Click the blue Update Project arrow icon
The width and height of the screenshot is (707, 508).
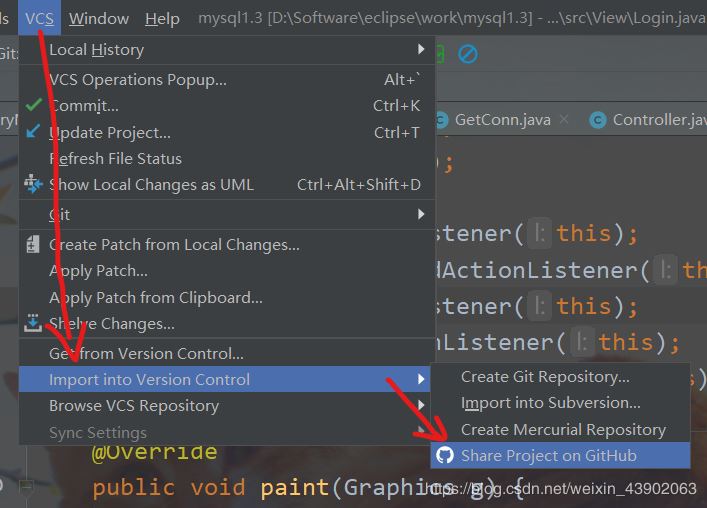pyautogui.click(x=33, y=132)
